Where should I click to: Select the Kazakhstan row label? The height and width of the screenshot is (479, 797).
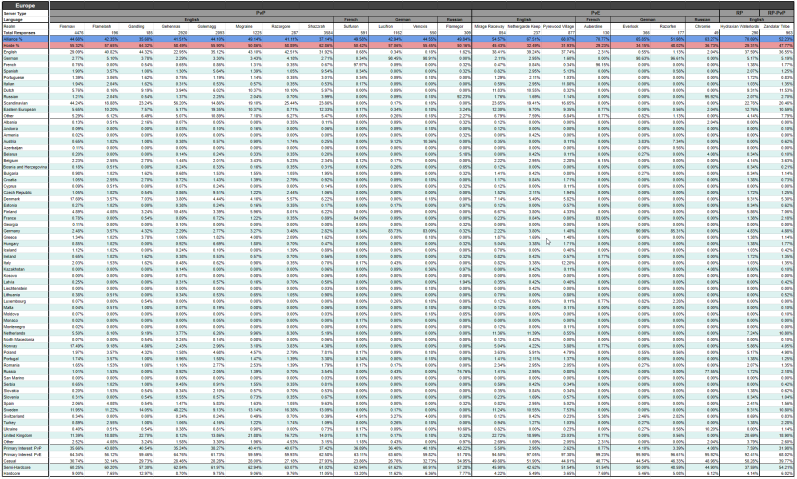14,269
